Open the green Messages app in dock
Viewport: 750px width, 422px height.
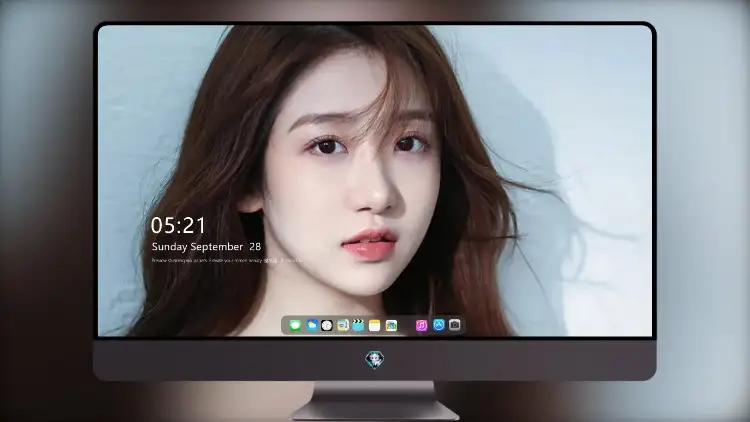[x=295, y=326]
